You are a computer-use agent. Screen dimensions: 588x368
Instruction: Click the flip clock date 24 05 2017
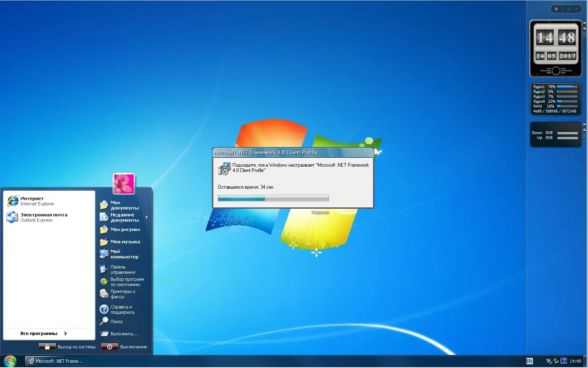point(556,56)
